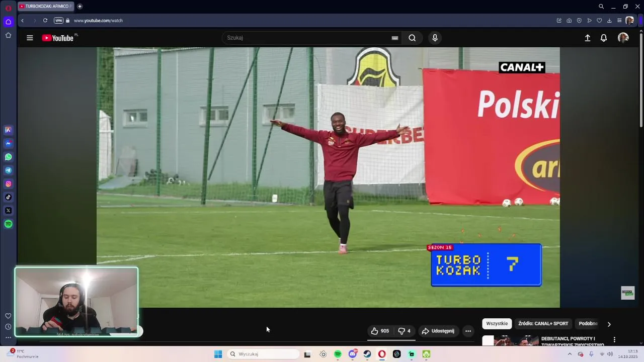Select the Podobne filter chip
This screenshot has height=362, width=644.
(x=588, y=324)
